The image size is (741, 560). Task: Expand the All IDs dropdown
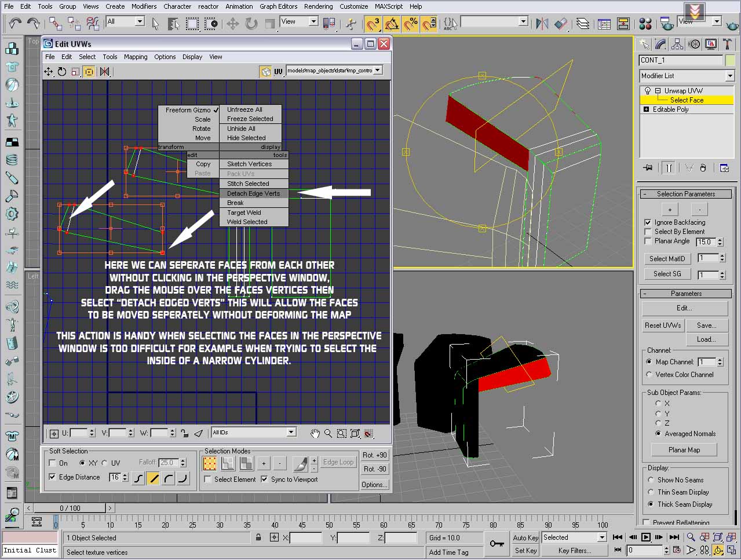[291, 433]
